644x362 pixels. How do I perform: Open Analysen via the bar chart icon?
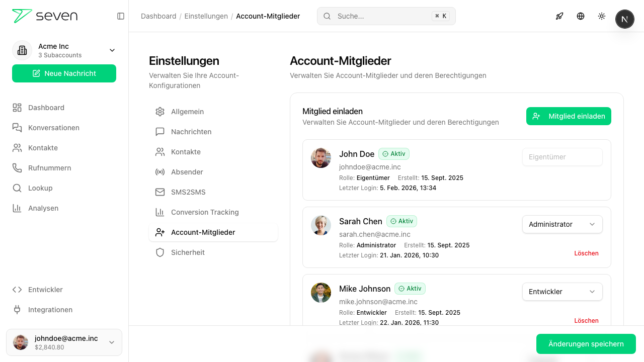coord(17,208)
